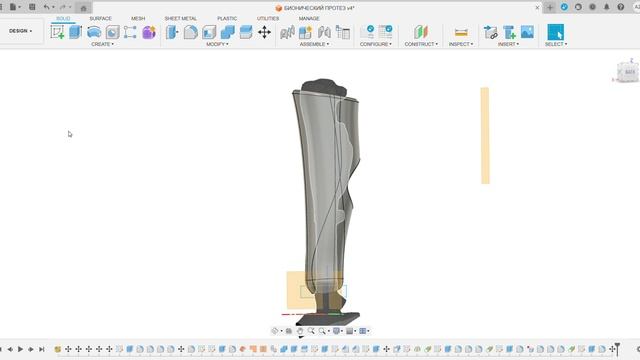
Task: Expand the CONFIGURE panel menu
Action: coord(376,44)
